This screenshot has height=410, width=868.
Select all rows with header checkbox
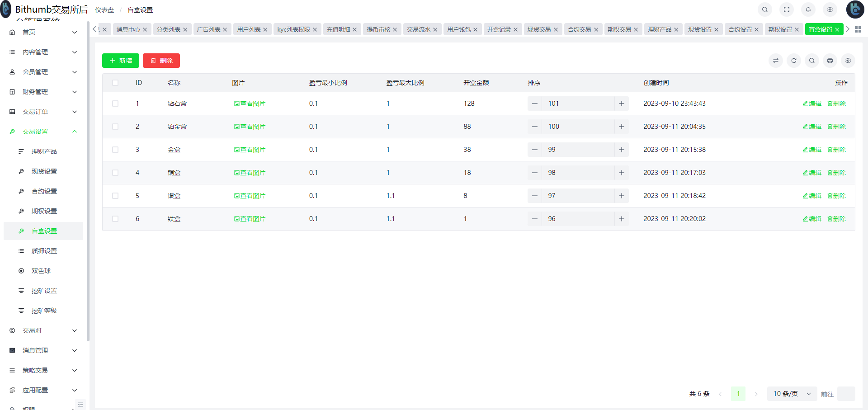click(115, 83)
